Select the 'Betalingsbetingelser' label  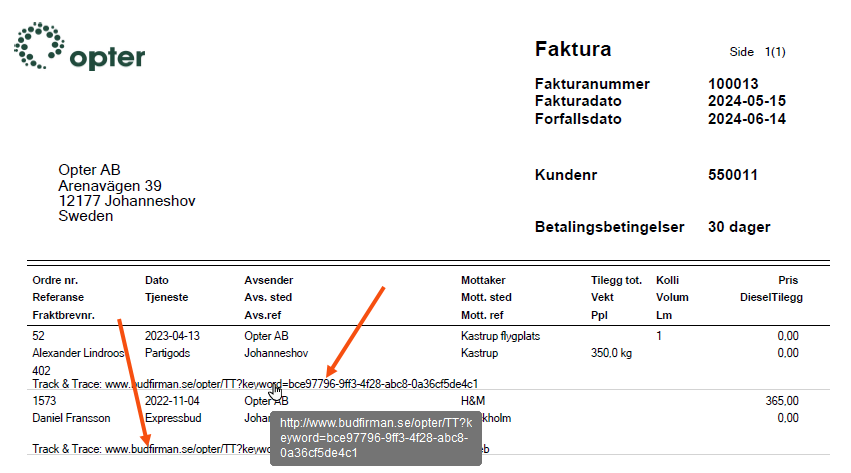[609, 227]
